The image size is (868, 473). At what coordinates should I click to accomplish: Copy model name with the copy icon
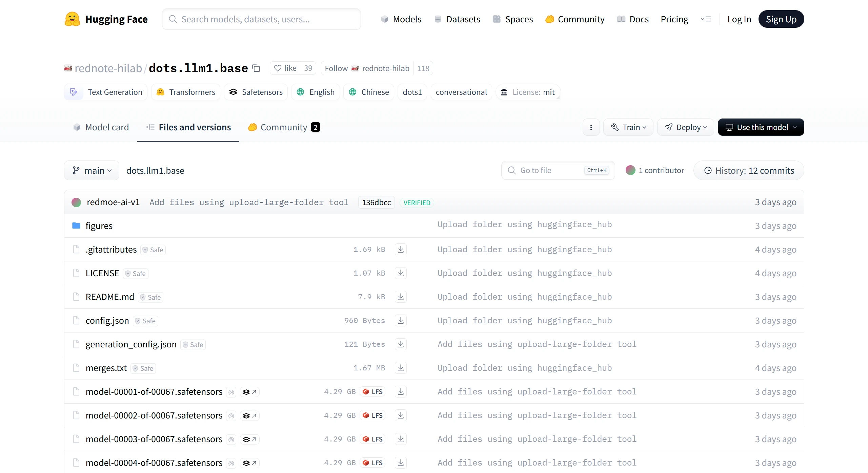(x=256, y=68)
